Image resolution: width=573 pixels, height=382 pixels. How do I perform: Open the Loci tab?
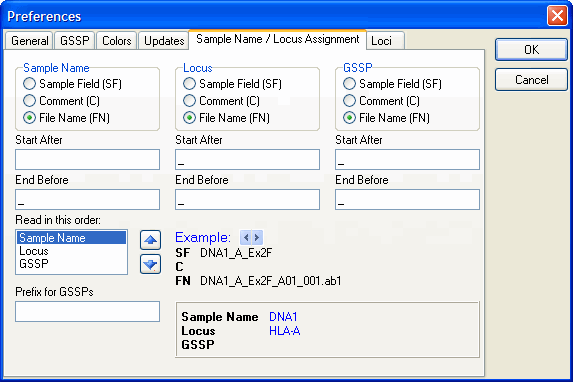pyautogui.click(x=385, y=41)
